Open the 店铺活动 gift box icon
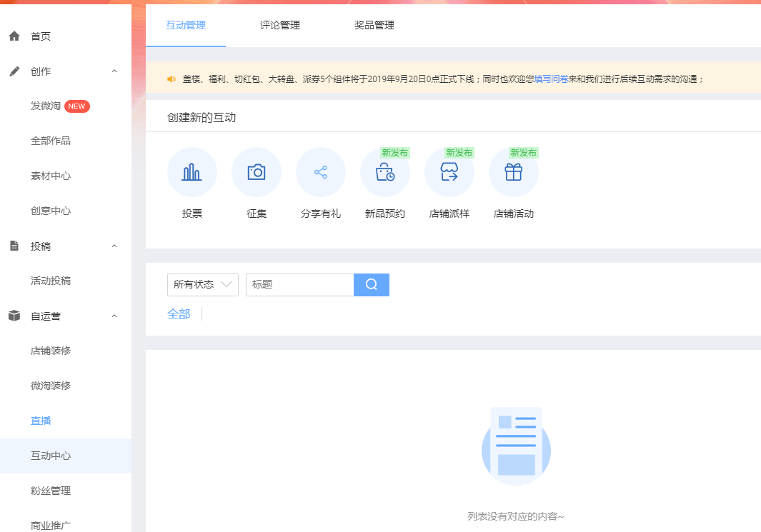 (513, 172)
